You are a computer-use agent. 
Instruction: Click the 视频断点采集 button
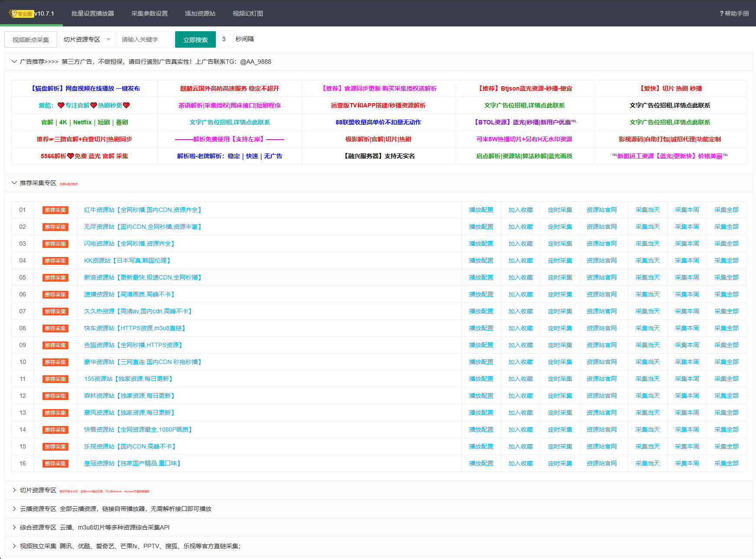(x=30, y=39)
